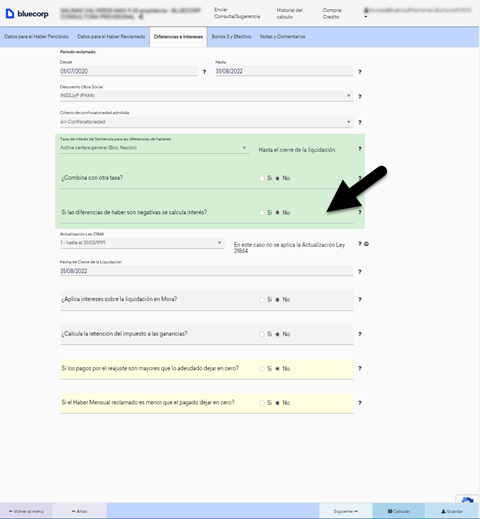Open help for Haber Mensual reclamado menor
The width and height of the screenshot is (480, 519).
click(360, 403)
